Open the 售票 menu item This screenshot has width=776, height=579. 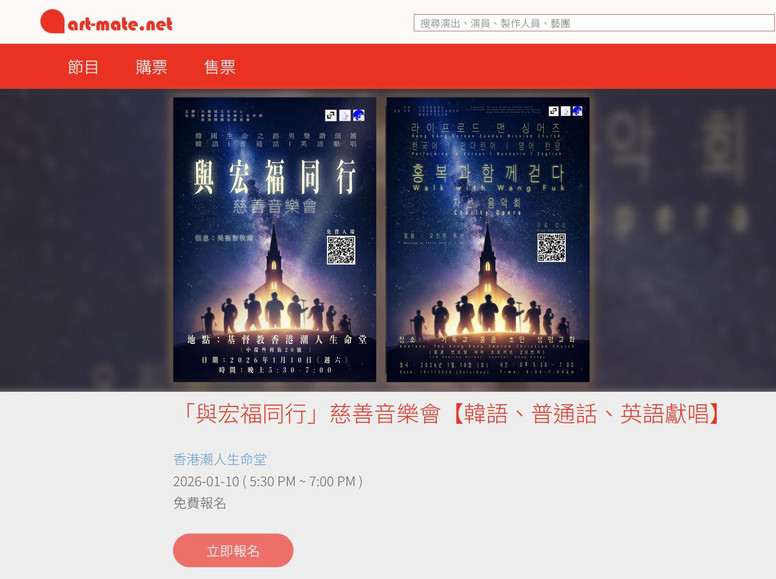point(220,67)
